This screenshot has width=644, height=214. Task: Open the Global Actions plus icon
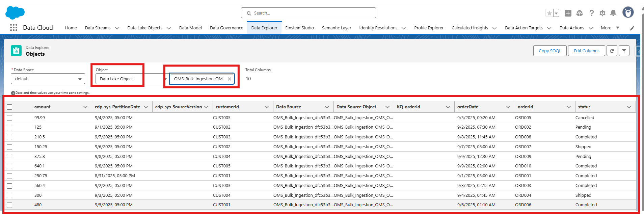pos(568,13)
